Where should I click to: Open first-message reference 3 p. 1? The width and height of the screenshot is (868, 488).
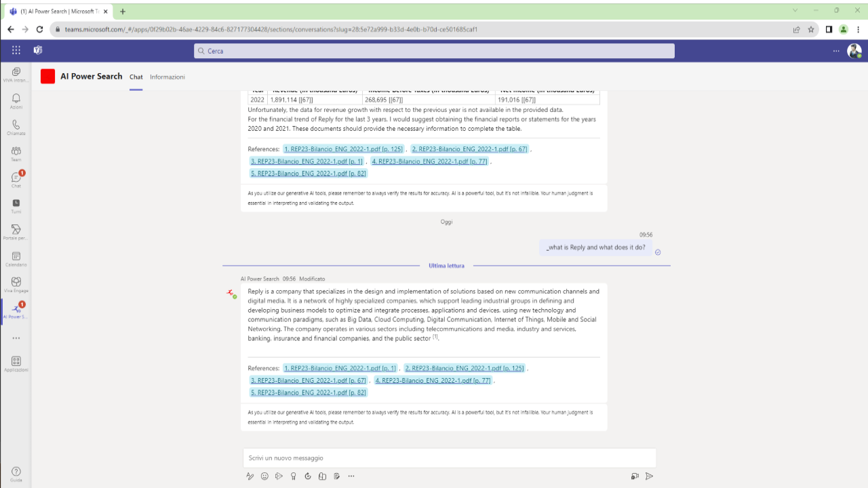click(307, 161)
